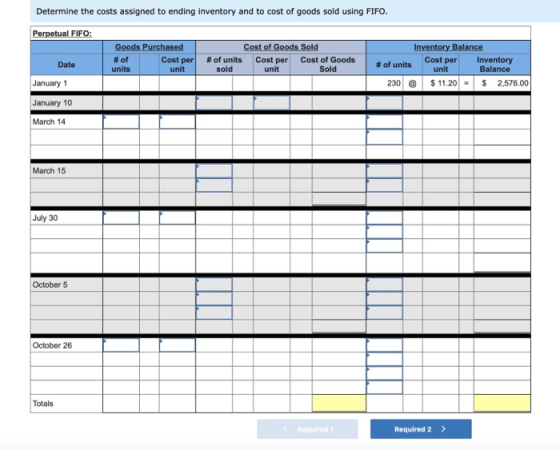
Task: Select March 14 purchased units input
Action: [x=121, y=122]
